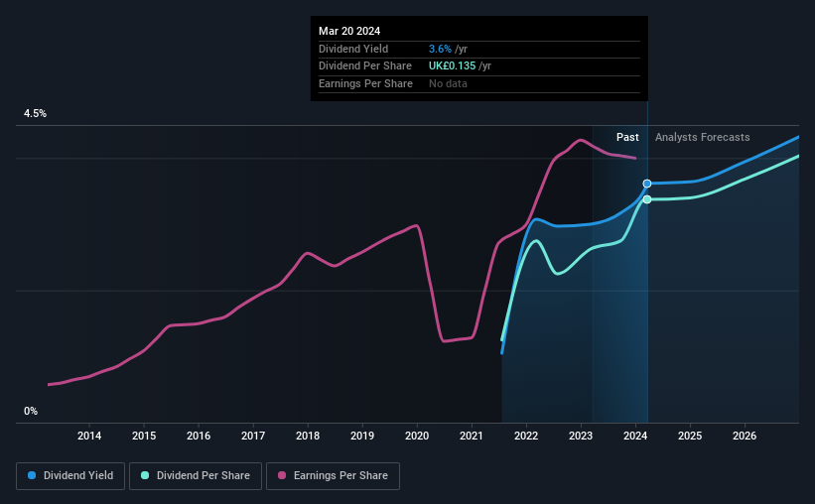Click the 2014 x-axis year label
The width and height of the screenshot is (815, 504).
click(x=89, y=436)
